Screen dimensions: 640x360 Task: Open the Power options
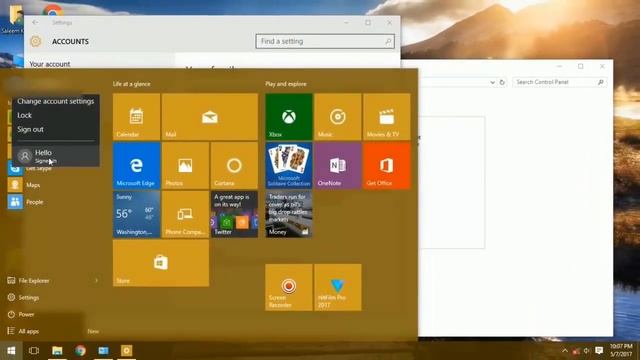click(26, 314)
